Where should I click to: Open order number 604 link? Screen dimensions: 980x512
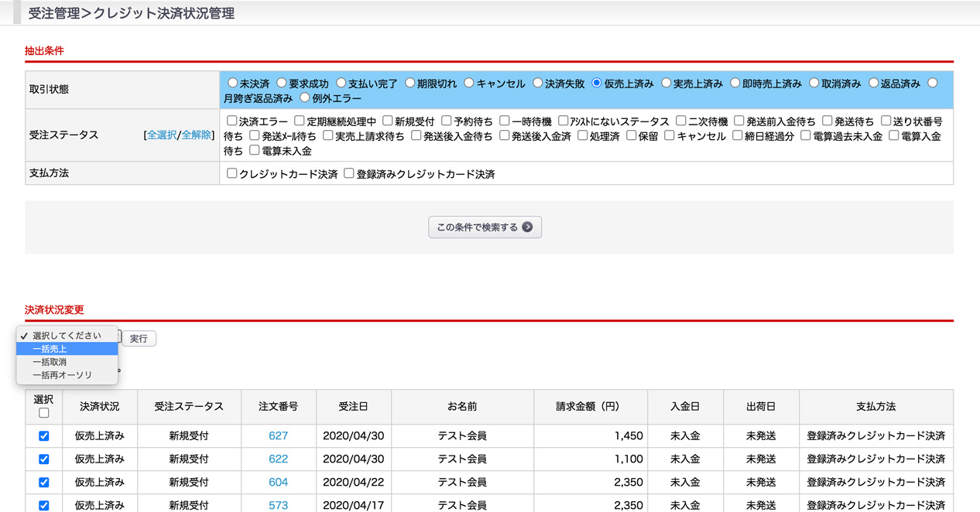(x=278, y=483)
